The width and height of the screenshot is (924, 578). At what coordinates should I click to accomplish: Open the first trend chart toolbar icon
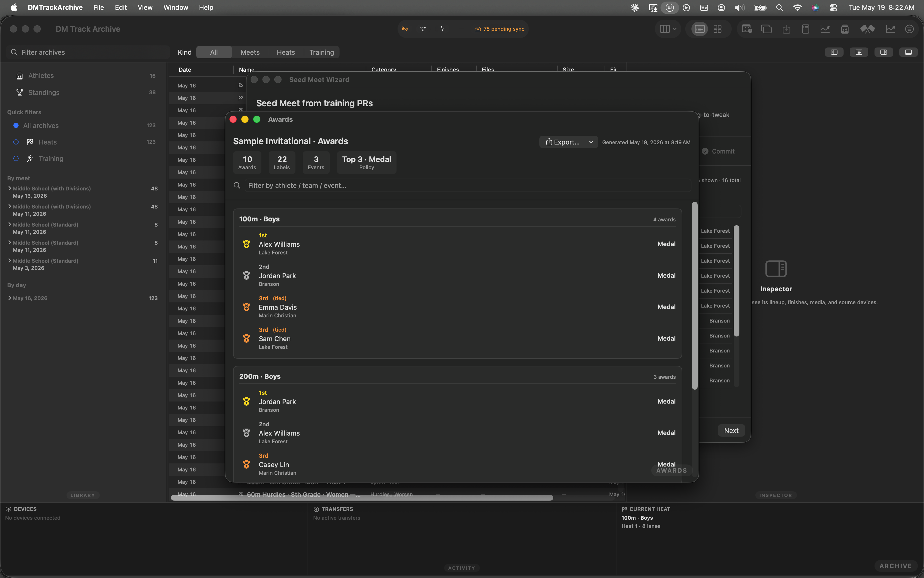(825, 29)
